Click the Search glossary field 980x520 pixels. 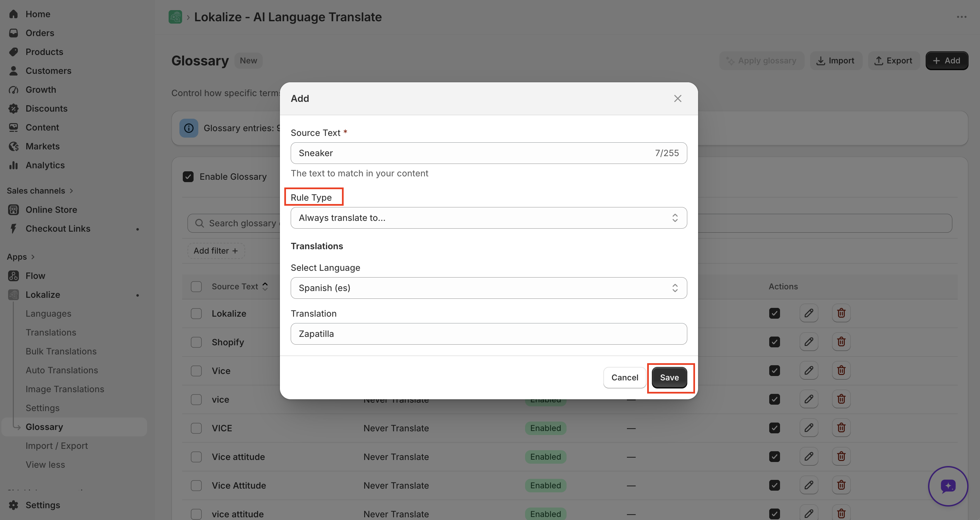(570, 223)
